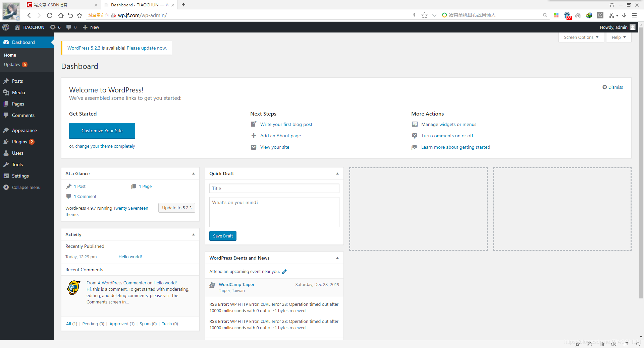Open the New content menu
644x348 pixels.
[x=91, y=27]
